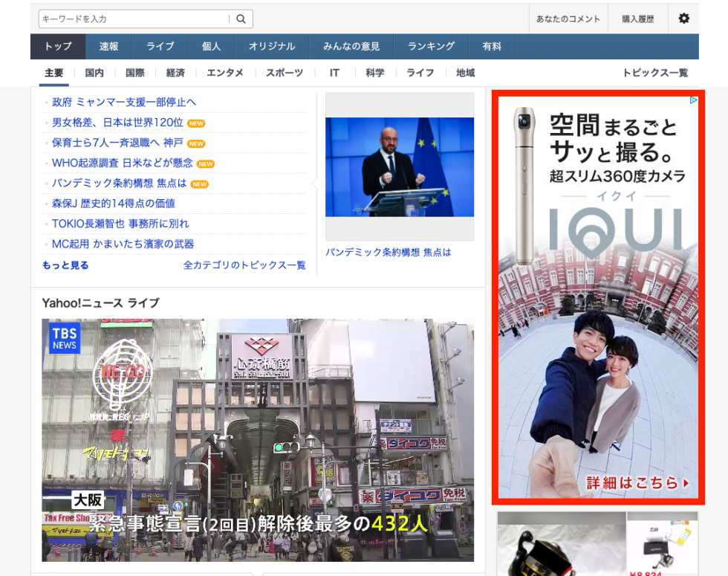Click the blue ad info icon on the IQUI ad

(x=693, y=99)
